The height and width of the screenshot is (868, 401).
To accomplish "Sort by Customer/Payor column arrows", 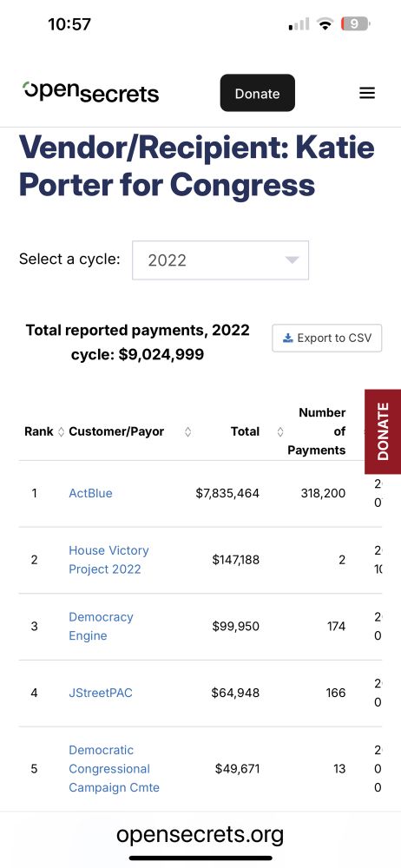I will pos(187,431).
